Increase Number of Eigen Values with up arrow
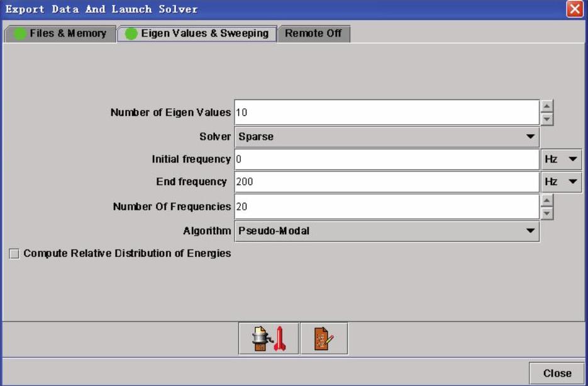The image size is (588, 386). (x=547, y=106)
